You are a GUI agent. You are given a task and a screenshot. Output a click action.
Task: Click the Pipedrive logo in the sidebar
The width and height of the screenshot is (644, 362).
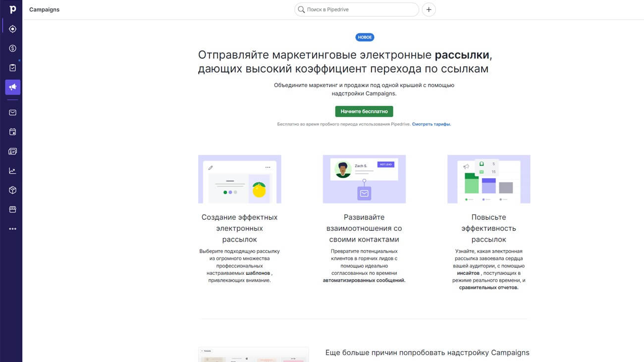(x=12, y=9)
